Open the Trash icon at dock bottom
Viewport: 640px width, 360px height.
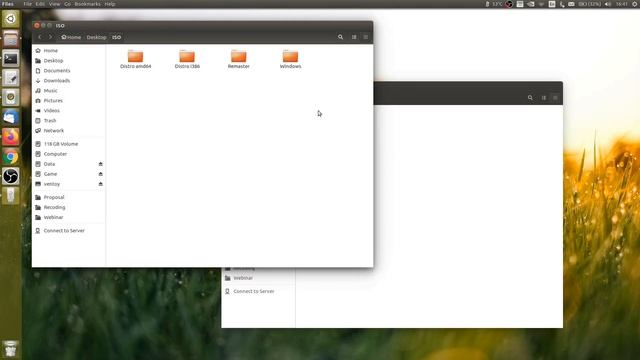click(x=11, y=349)
